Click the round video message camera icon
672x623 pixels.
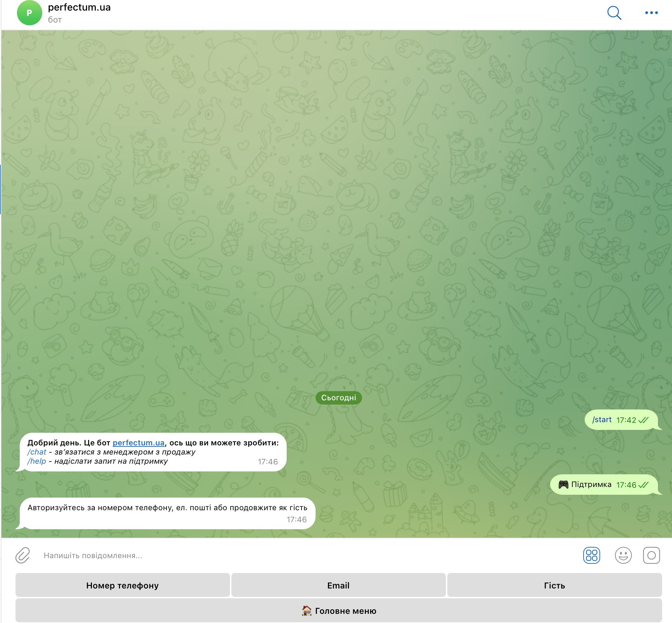(x=651, y=555)
